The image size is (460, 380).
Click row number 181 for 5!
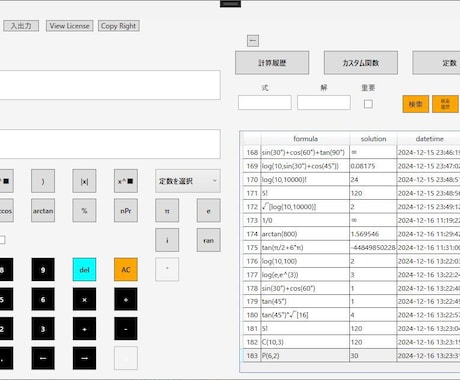(252, 329)
